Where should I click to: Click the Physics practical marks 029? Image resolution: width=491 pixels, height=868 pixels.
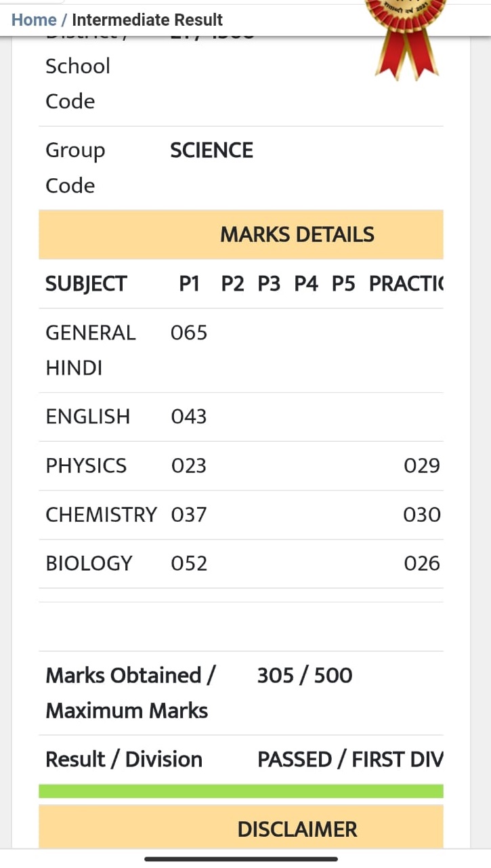click(x=422, y=466)
